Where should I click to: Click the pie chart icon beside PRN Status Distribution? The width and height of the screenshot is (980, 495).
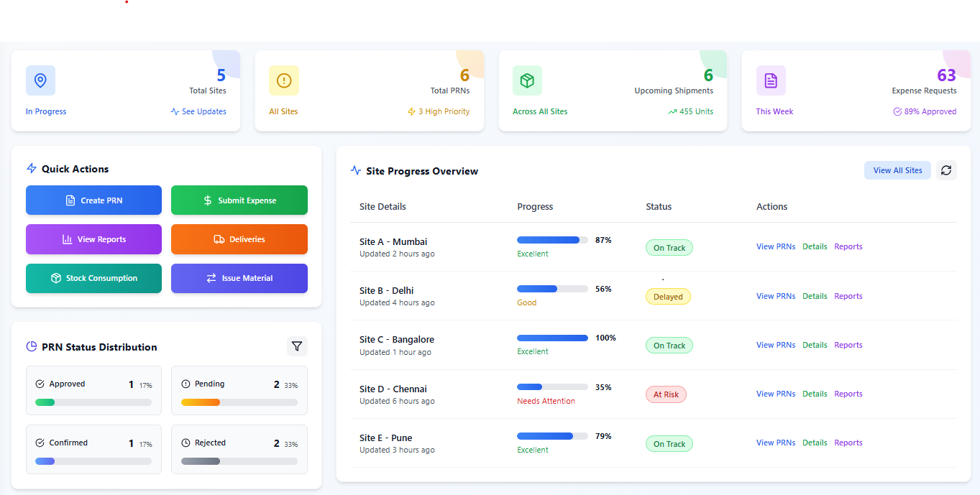coord(31,346)
